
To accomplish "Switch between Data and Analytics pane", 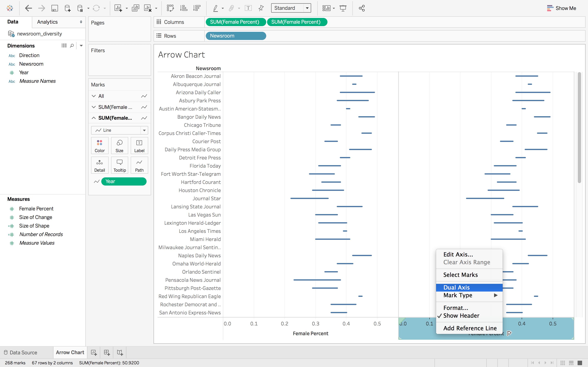I will (x=47, y=22).
